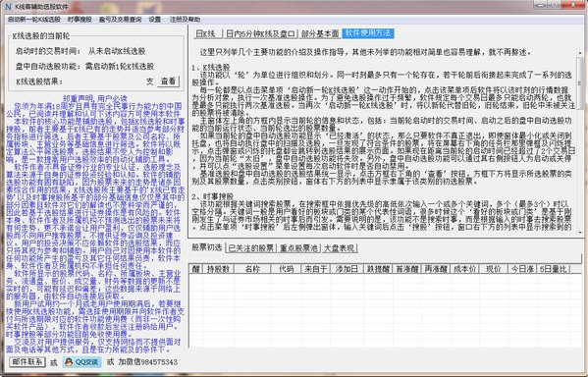Sort by the 代码 column header
The width and height of the screenshot is (588, 377).
point(287,269)
